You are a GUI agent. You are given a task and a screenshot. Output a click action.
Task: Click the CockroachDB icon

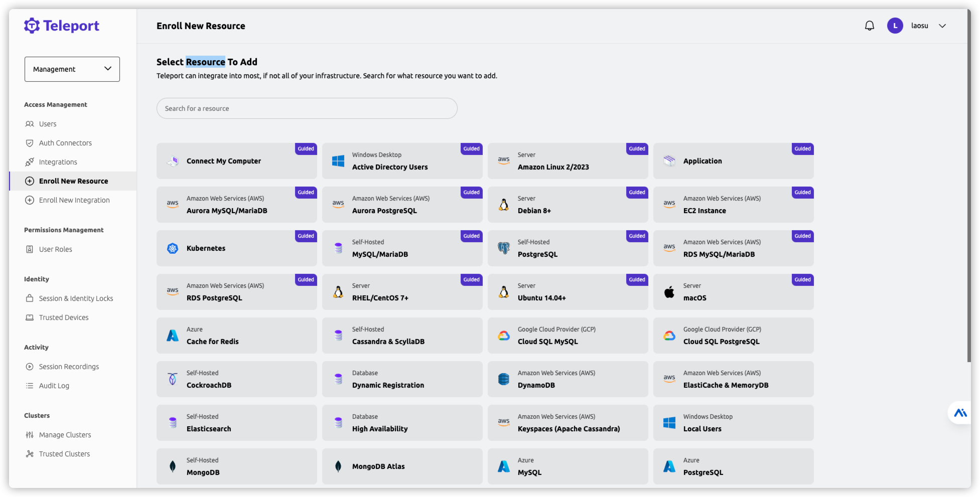tap(173, 379)
